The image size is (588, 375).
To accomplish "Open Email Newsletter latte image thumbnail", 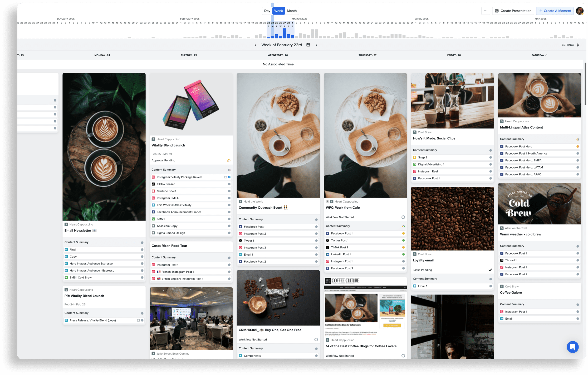I will [x=104, y=147].
